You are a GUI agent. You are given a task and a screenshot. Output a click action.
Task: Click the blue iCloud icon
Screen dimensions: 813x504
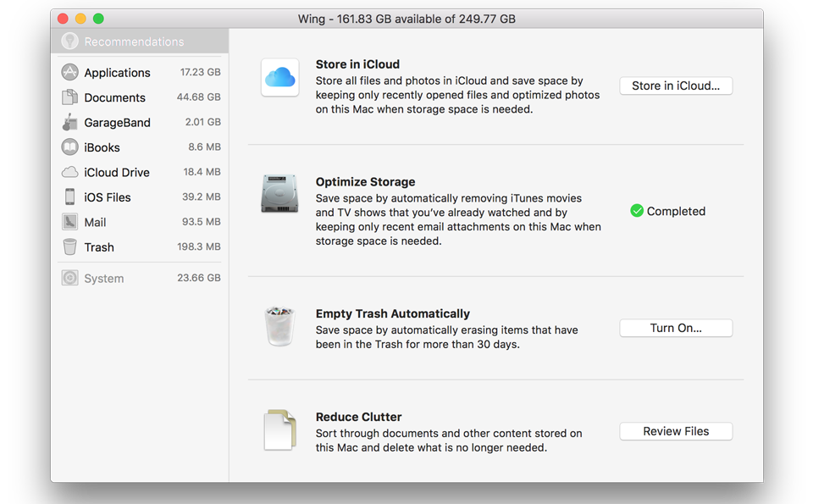[x=279, y=78]
